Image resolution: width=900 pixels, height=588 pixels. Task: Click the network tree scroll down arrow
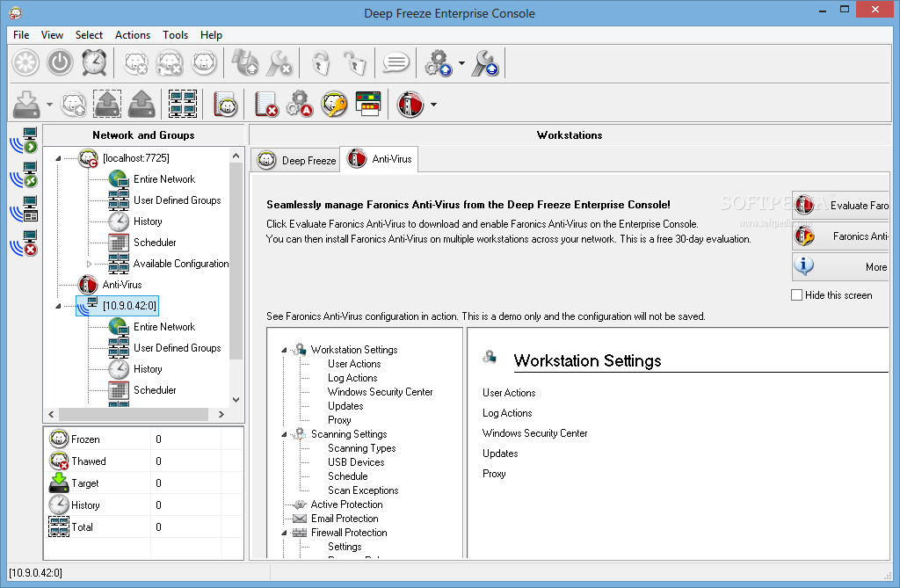pyautogui.click(x=236, y=400)
